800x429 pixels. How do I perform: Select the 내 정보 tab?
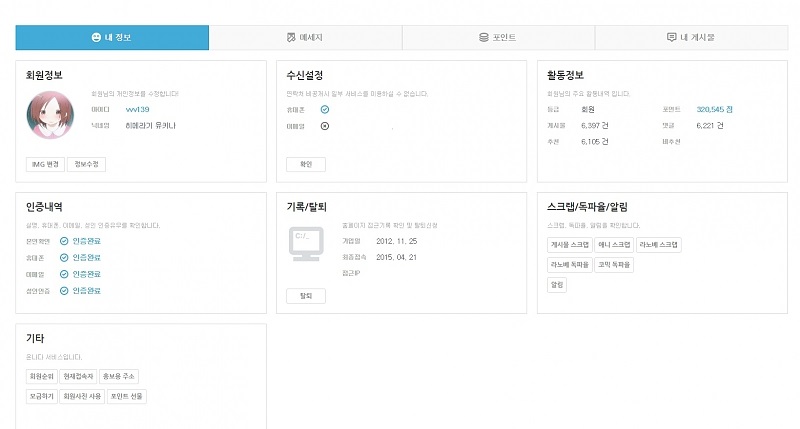click(112, 38)
